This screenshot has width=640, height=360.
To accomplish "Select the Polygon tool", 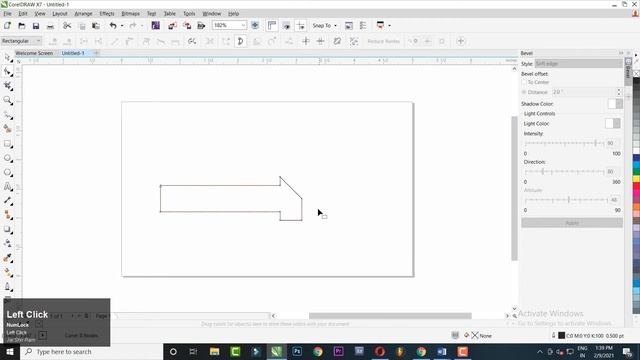I will [x=7, y=172].
